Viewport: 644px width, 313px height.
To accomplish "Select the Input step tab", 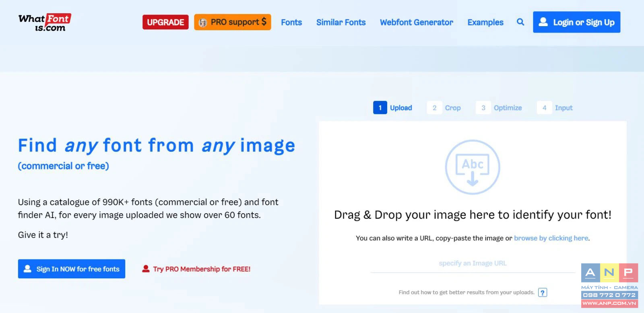I will [x=555, y=108].
